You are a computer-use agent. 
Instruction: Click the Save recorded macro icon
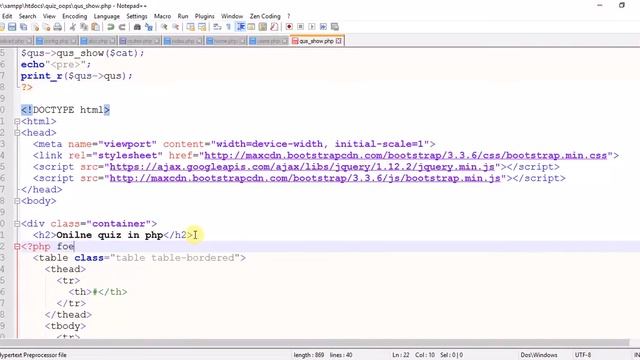tap(335, 27)
